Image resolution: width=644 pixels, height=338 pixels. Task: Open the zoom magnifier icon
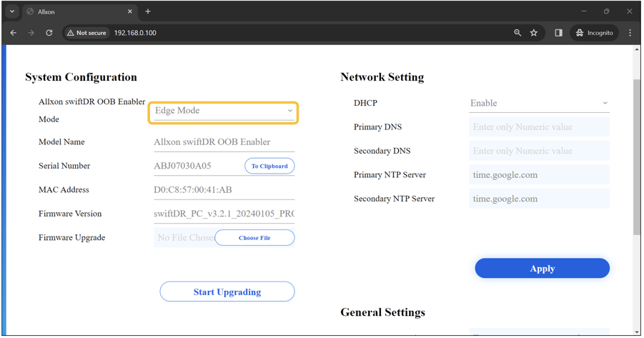[517, 33]
